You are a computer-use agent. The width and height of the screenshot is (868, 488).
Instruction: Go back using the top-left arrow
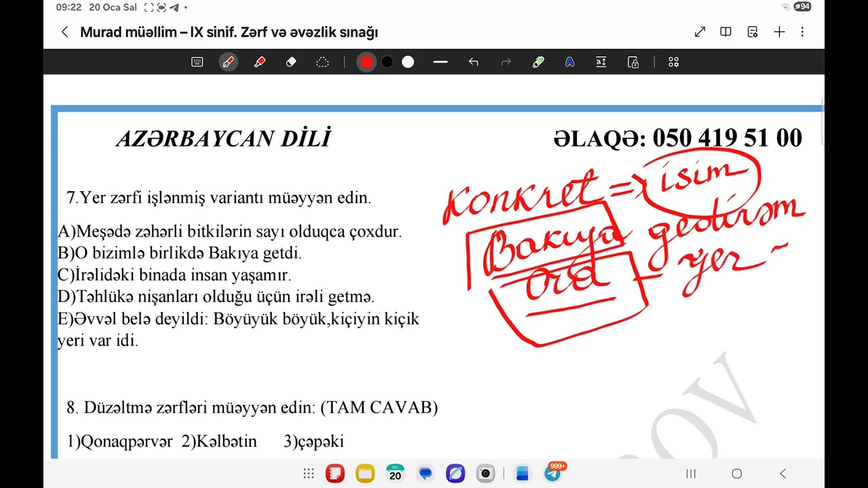click(x=64, y=32)
